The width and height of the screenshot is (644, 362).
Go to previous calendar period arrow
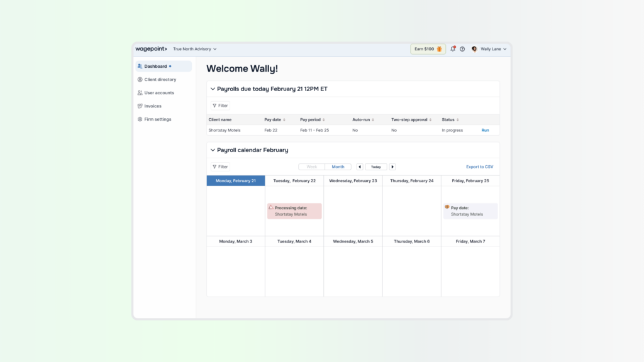pos(360,167)
